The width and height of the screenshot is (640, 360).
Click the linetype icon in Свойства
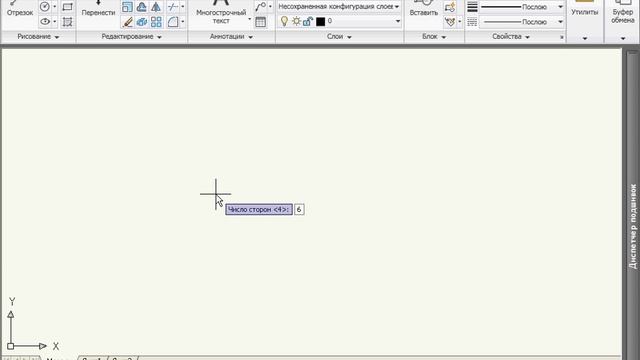pyautogui.click(x=472, y=22)
